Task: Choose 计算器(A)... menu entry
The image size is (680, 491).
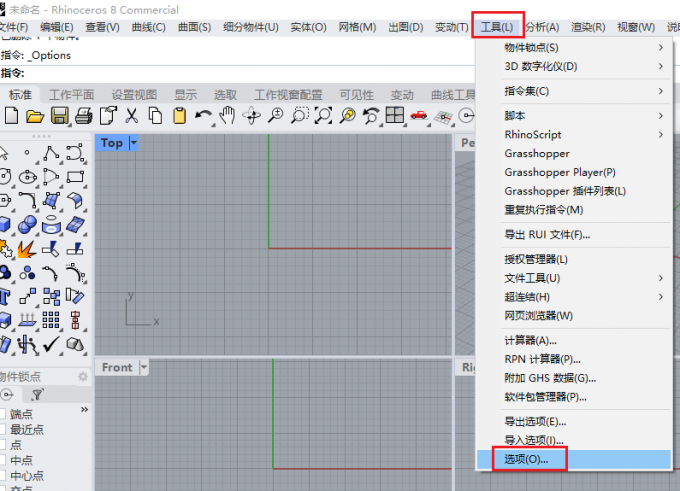Action: coord(574,340)
